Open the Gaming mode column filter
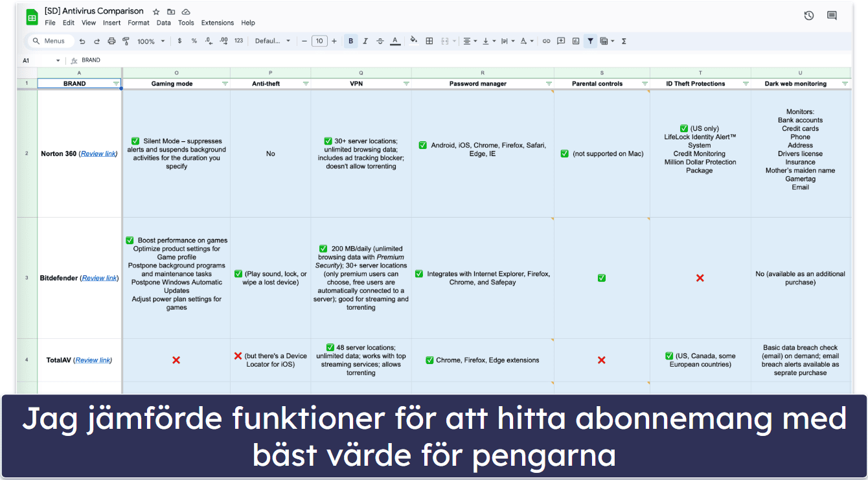This screenshot has width=868, height=480. pyautogui.click(x=225, y=84)
